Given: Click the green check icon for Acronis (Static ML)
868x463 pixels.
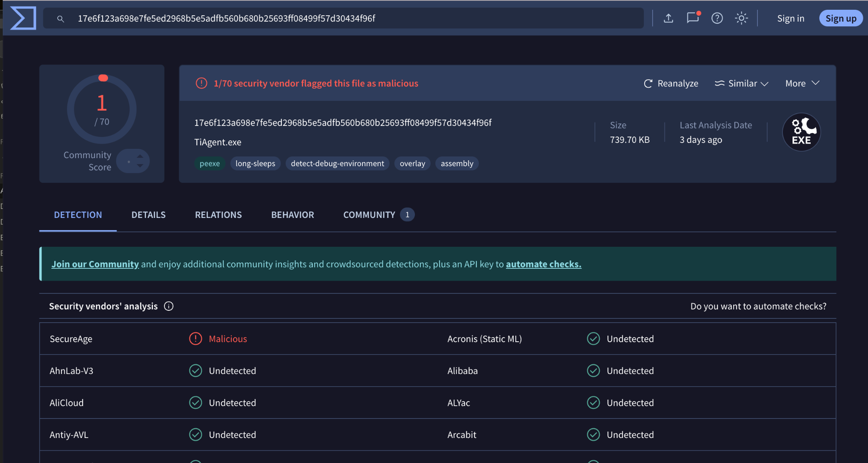Looking at the screenshot, I should (593, 338).
